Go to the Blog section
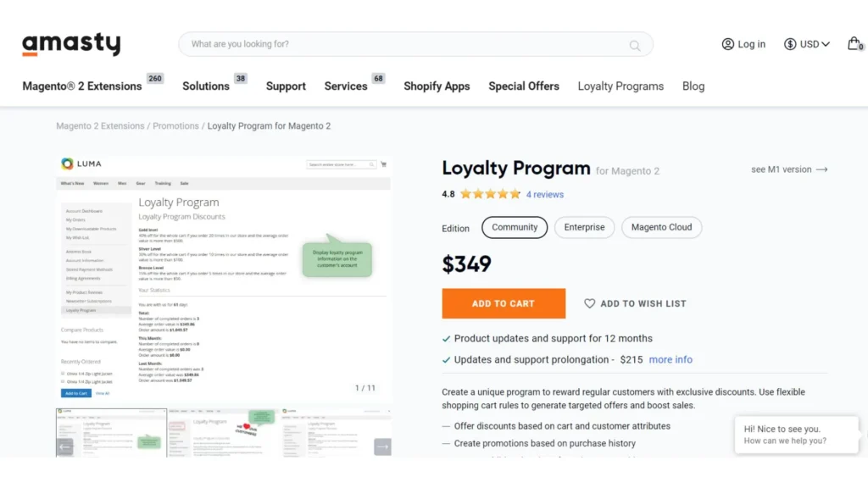The height and width of the screenshot is (488, 868). coord(693,86)
